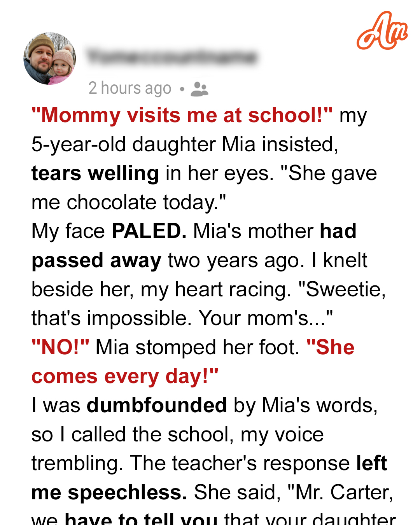This screenshot has width=420, height=525.
Task: Click the words "that's impossible. Your mom's..."
Action: [182, 318]
